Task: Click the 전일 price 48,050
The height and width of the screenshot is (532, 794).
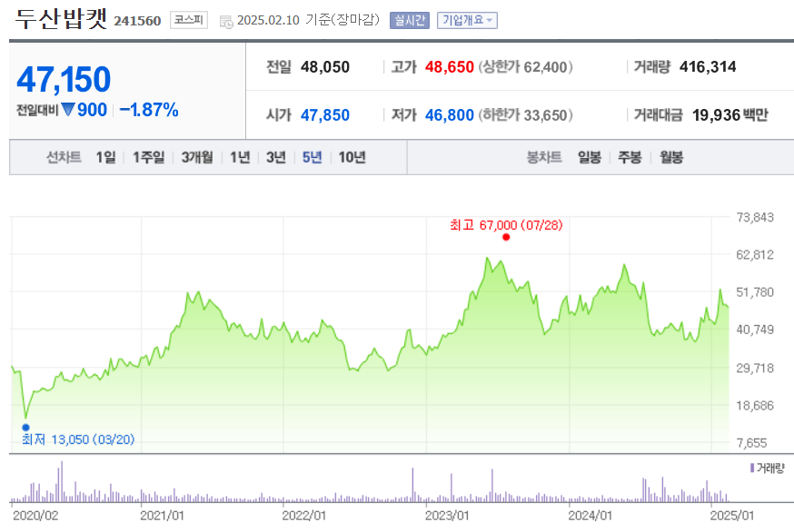Action: 324,67
